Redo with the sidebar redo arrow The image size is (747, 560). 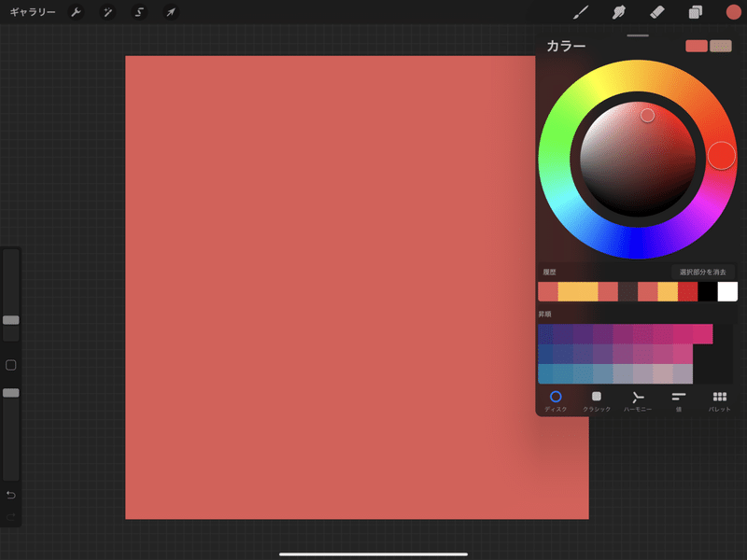click(x=11, y=517)
